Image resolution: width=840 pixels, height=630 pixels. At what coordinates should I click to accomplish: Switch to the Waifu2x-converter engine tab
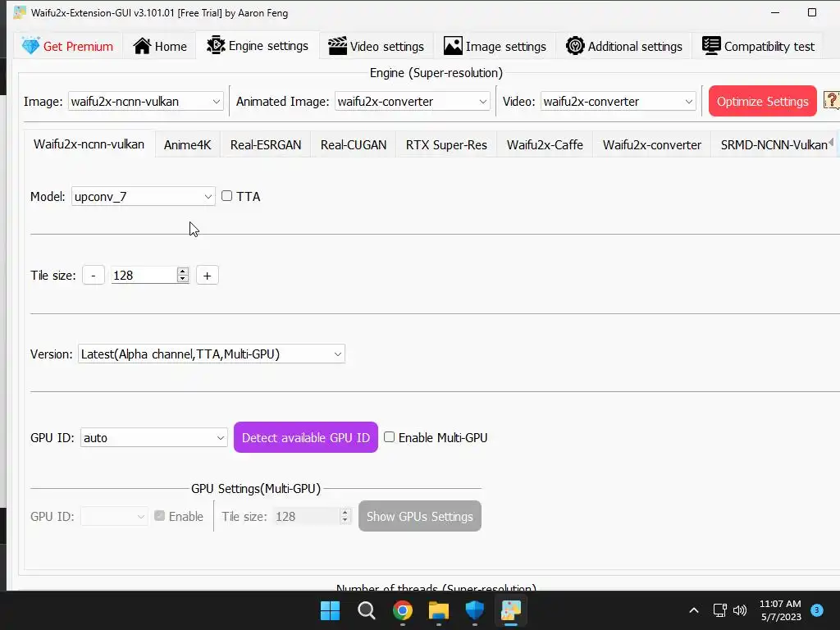(x=652, y=145)
